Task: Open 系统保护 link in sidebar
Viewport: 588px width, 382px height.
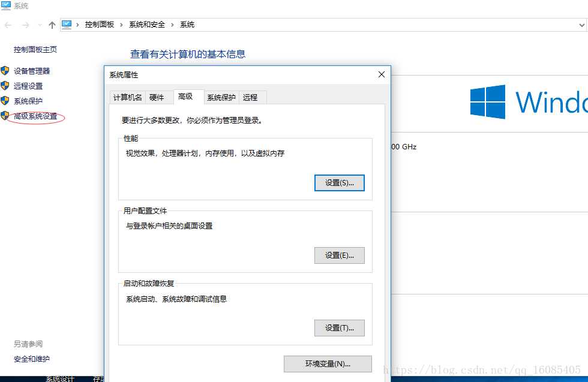Action: click(x=28, y=101)
